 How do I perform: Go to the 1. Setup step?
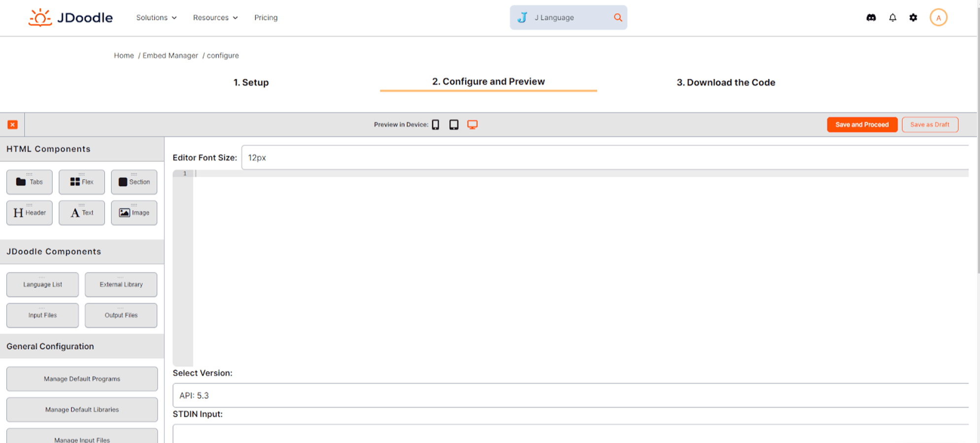click(x=251, y=82)
